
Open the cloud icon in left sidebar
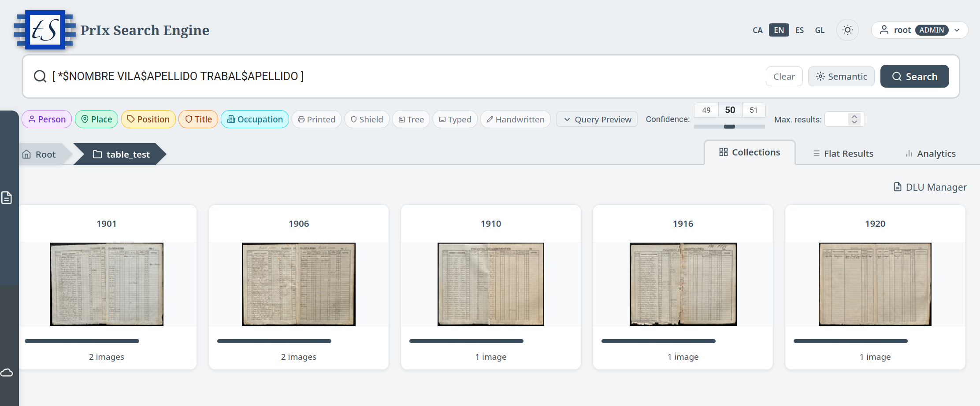[x=7, y=373]
